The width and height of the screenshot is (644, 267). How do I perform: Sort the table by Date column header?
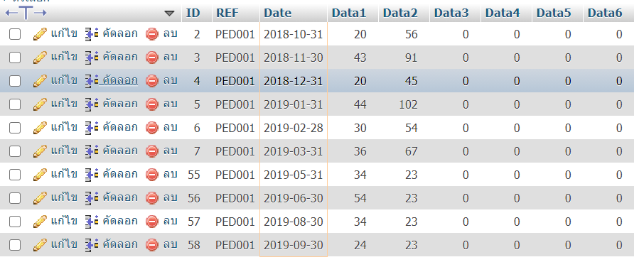[x=278, y=13]
